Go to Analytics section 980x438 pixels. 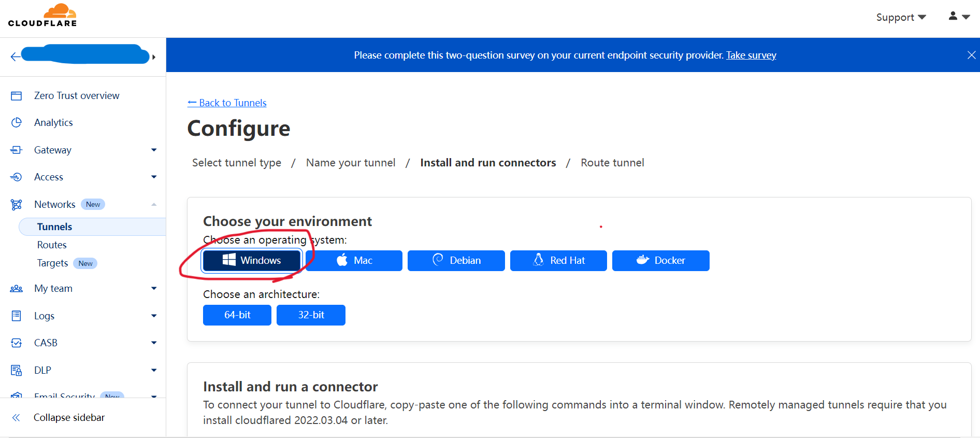[53, 123]
